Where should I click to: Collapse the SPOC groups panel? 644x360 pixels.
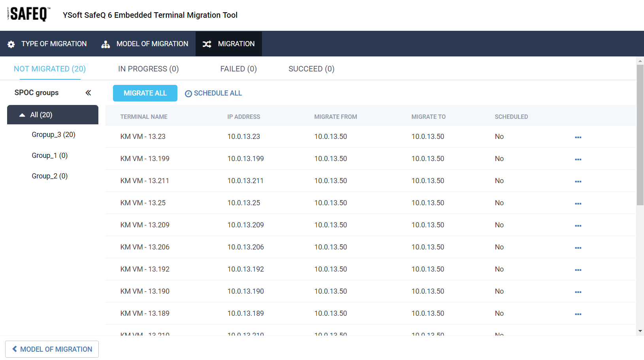pos(88,93)
